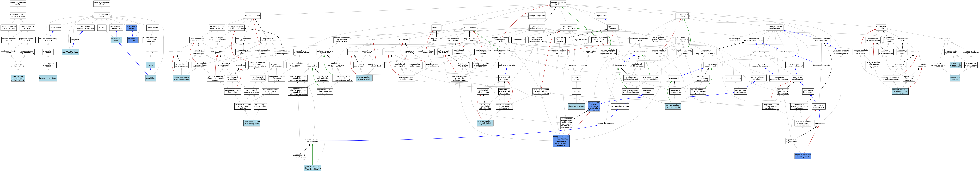This screenshot has width=980, height=172.
Task: Click the neuron differentiation node
Action: 620,106
